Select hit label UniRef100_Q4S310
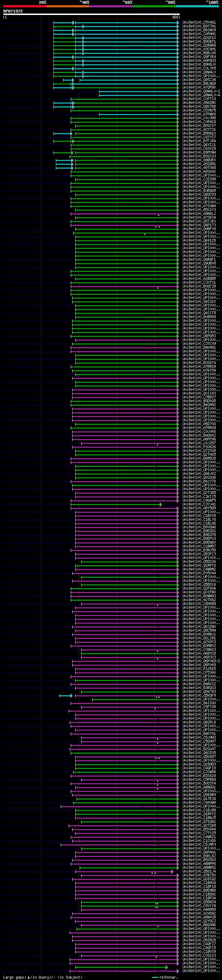The image size is (222, 980). (x=199, y=302)
